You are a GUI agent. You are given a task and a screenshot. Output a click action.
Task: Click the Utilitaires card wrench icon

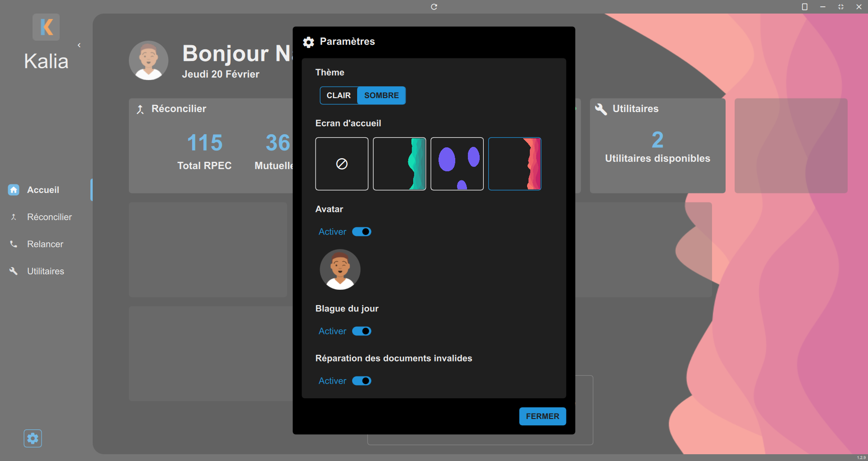click(x=601, y=109)
